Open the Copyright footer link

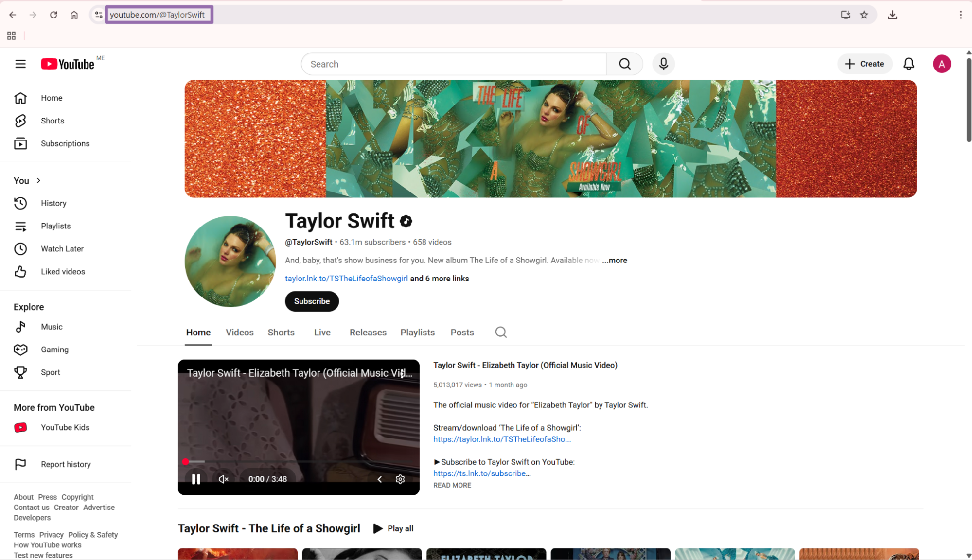point(77,497)
